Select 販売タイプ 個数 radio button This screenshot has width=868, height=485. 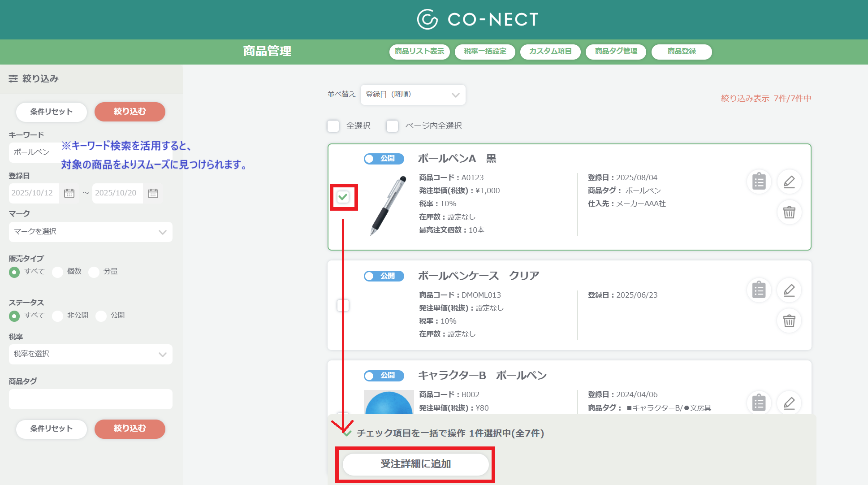pyautogui.click(x=57, y=272)
